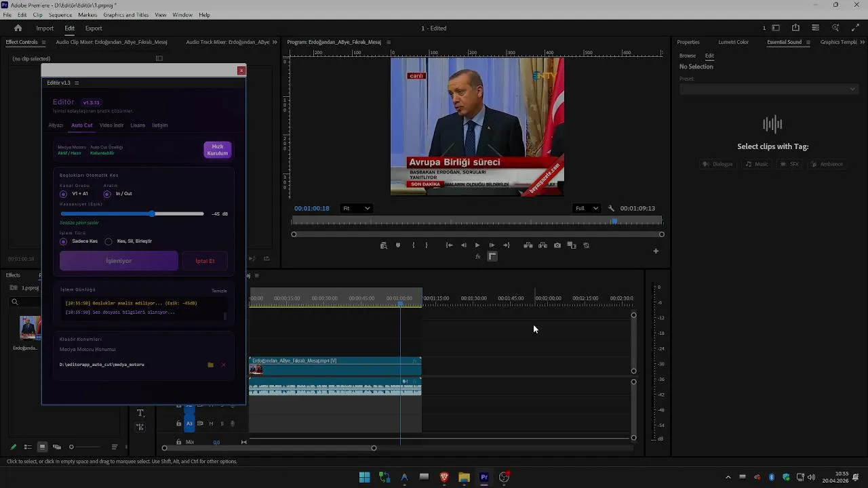Click the Home icon in Premiere header
Image resolution: width=868 pixels, height=488 pixels.
(18, 28)
